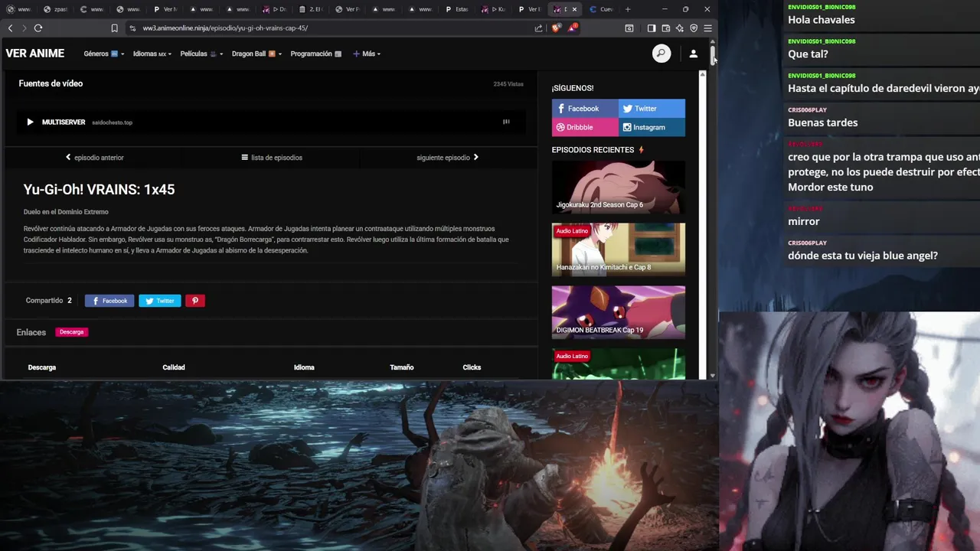Close the active browser tab
Image resolution: width=980 pixels, height=551 pixels.
(x=574, y=9)
